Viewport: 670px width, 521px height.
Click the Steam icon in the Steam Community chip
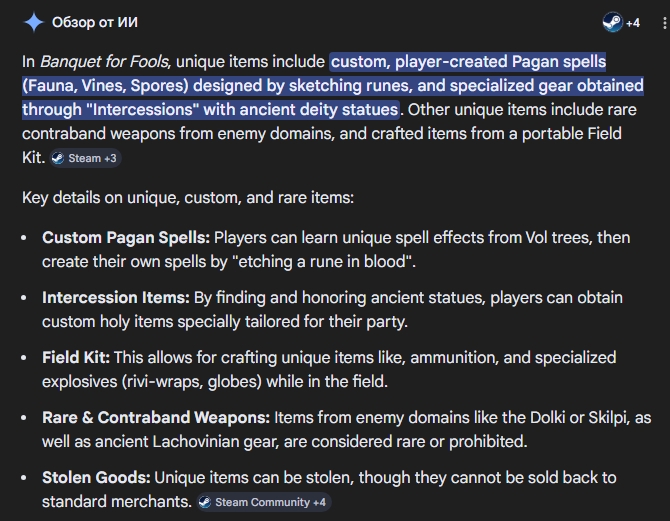tap(205, 502)
